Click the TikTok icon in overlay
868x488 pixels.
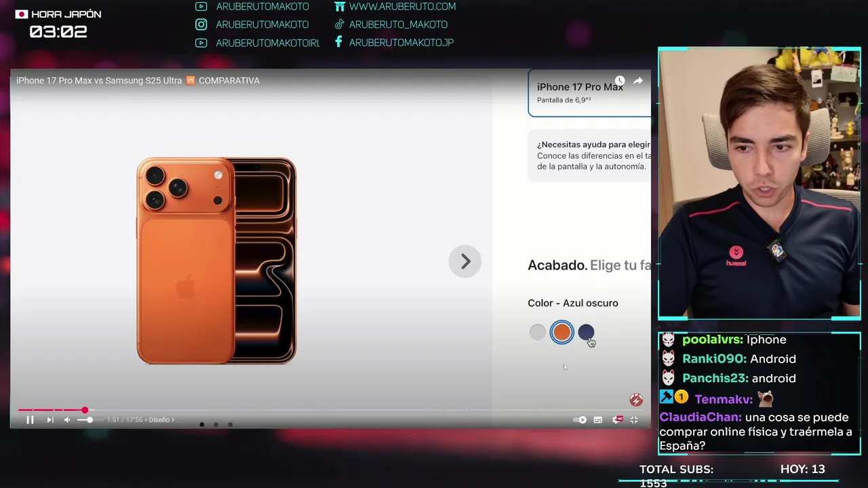pos(340,24)
